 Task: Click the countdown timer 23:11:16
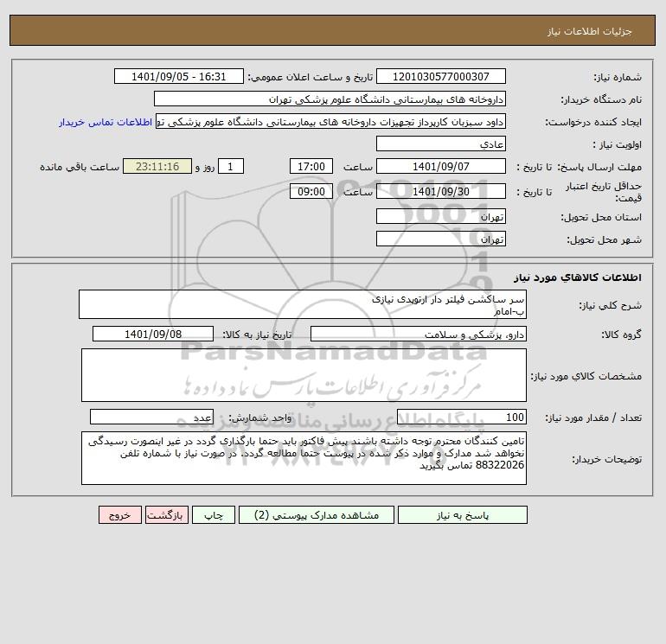157,167
